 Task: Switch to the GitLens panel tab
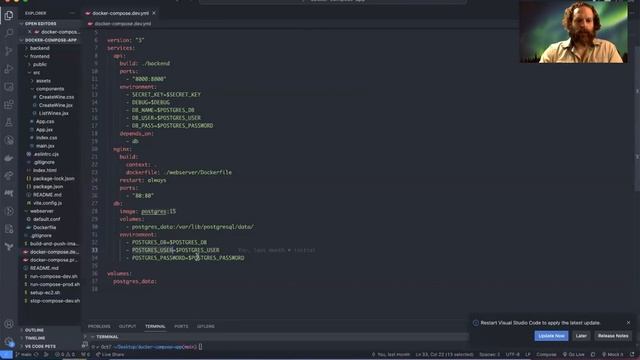coord(206,327)
